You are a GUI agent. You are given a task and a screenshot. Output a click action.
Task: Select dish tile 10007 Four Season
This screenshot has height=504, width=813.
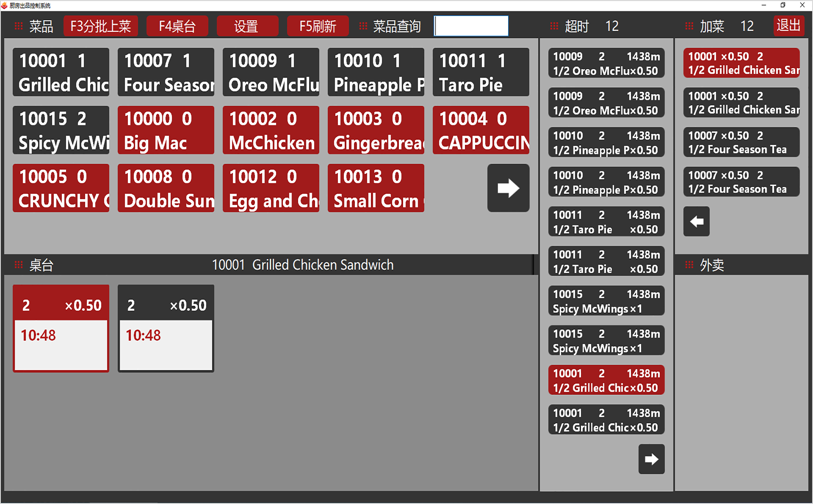coord(166,72)
